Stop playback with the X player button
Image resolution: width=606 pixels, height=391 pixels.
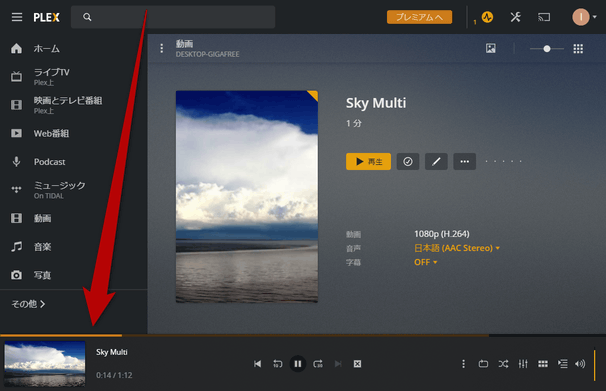(x=357, y=364)
